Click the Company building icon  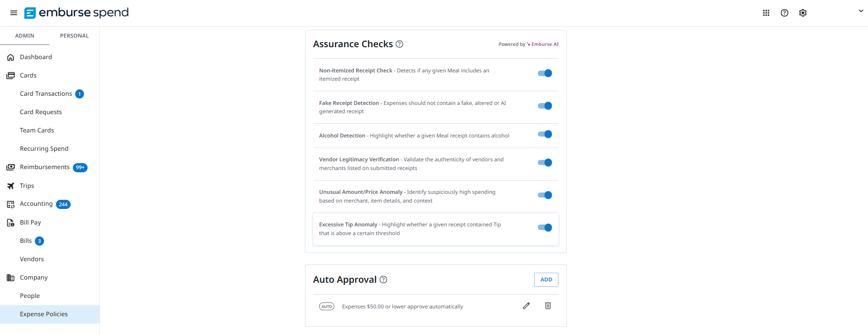(11, 277)
